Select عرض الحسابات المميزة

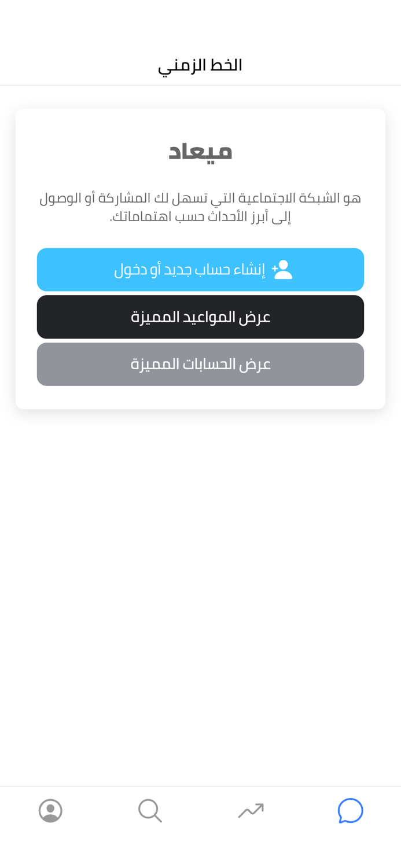coord(200,364)
